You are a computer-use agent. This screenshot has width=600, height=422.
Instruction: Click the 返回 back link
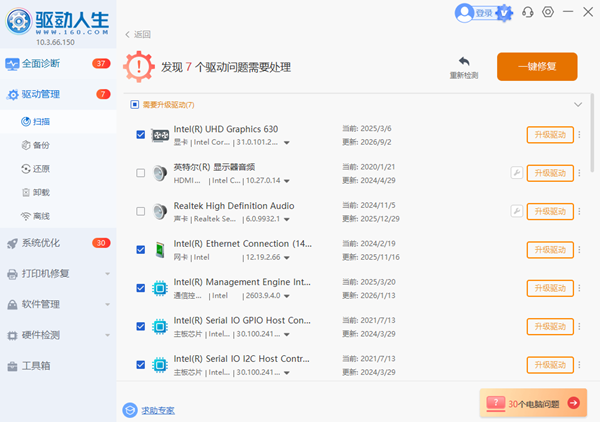(x=138, y=34)
